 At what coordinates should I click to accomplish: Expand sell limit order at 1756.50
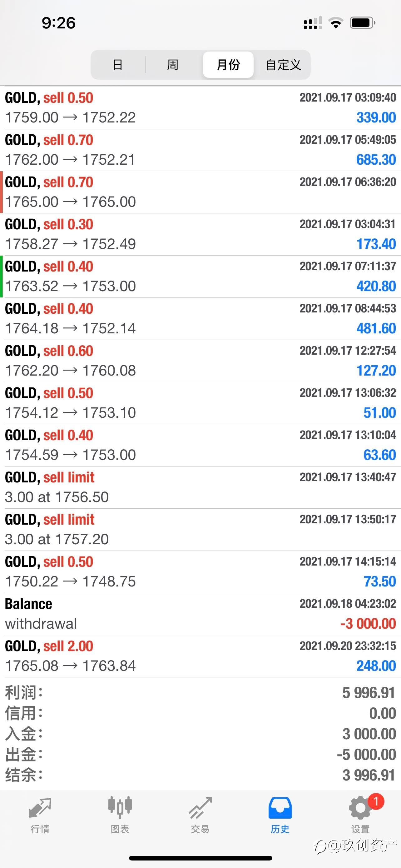200,487
